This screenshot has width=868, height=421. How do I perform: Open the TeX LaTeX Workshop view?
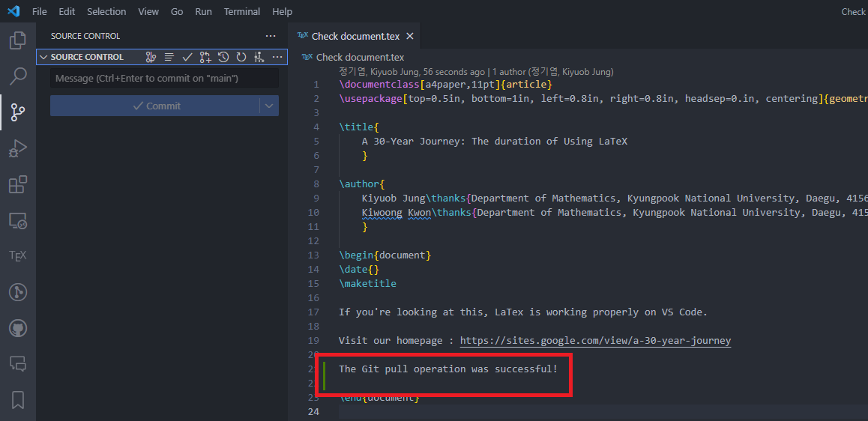(x=18, y=256)
